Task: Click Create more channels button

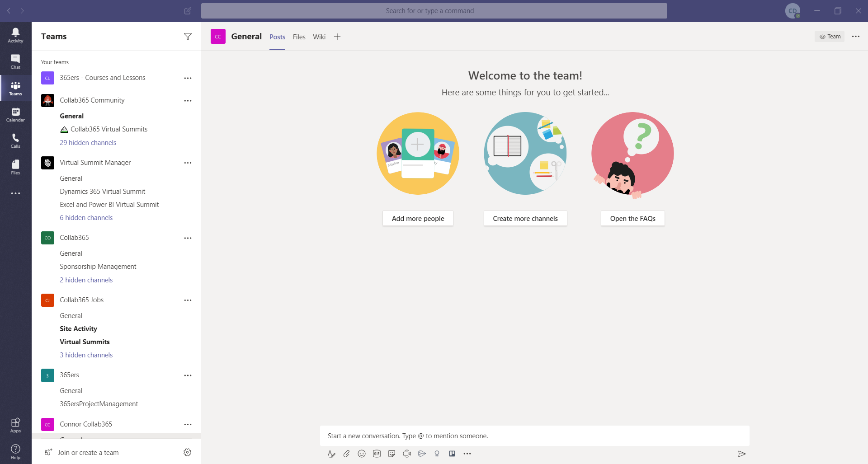Action: [525, 219]
